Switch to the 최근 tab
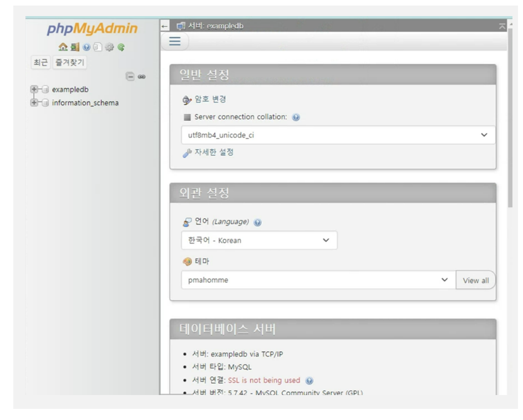Screen dimensions: 523x420 40,62
